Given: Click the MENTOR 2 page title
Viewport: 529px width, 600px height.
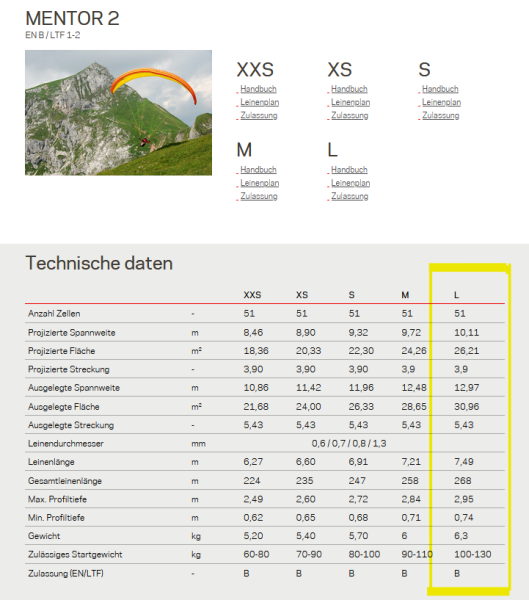Looking at the screenshot, I should click(x=72, y=18).
